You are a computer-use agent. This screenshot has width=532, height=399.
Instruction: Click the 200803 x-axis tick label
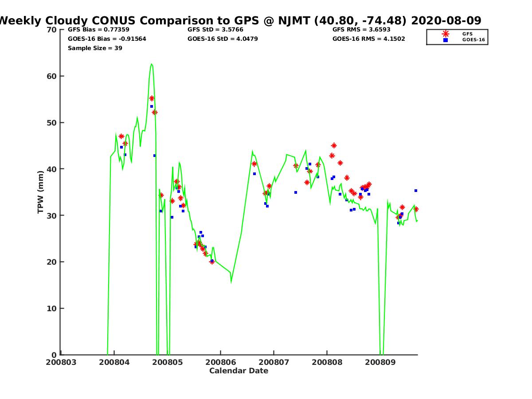click(61, 362)
